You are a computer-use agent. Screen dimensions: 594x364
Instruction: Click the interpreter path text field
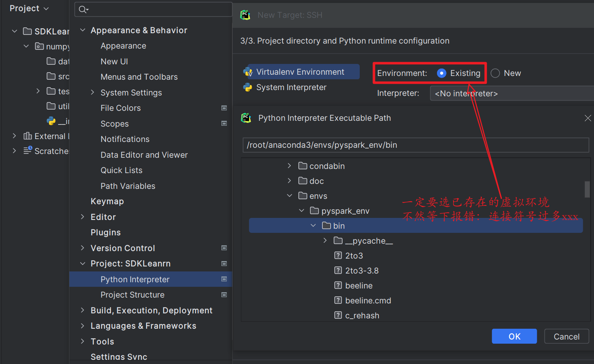point(416,145)
